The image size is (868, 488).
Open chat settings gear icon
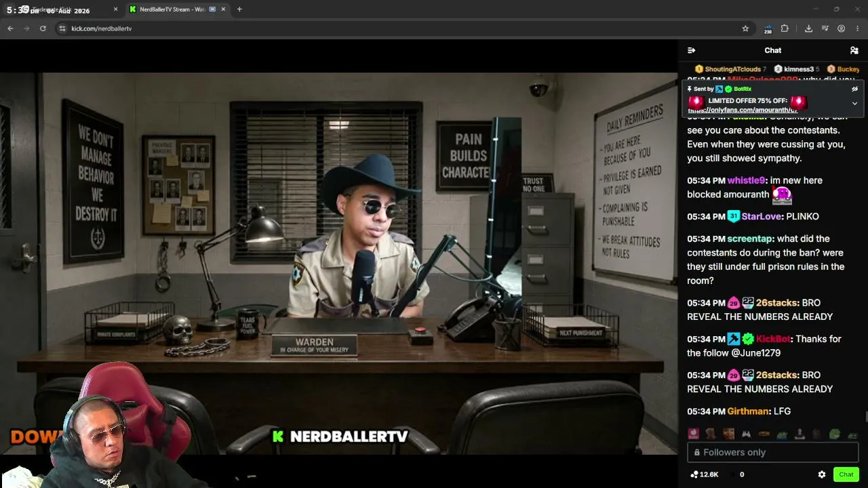(822, 474)
